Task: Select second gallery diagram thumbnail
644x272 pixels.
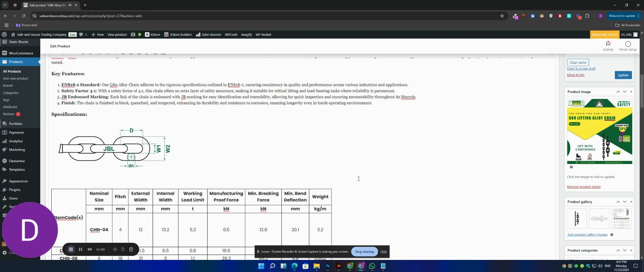Action: 599,218
